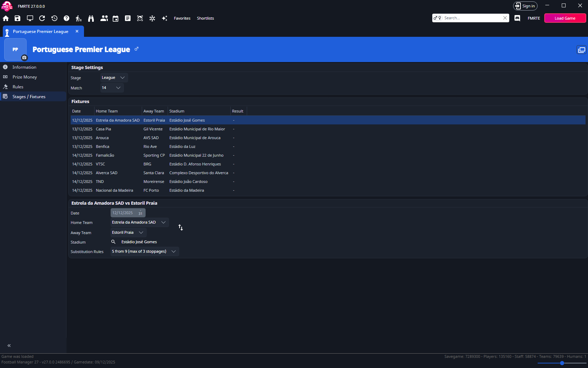Click the player transfer icon
Screen dimensions: 588x368
79,18
